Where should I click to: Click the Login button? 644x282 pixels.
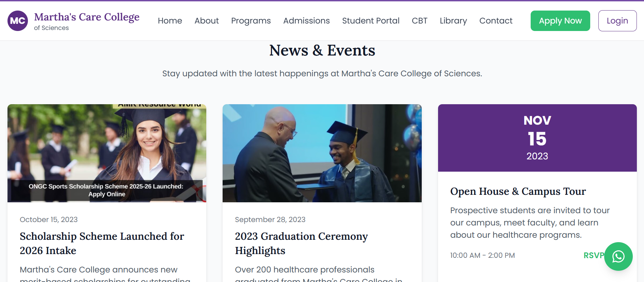tap(617, 21)
